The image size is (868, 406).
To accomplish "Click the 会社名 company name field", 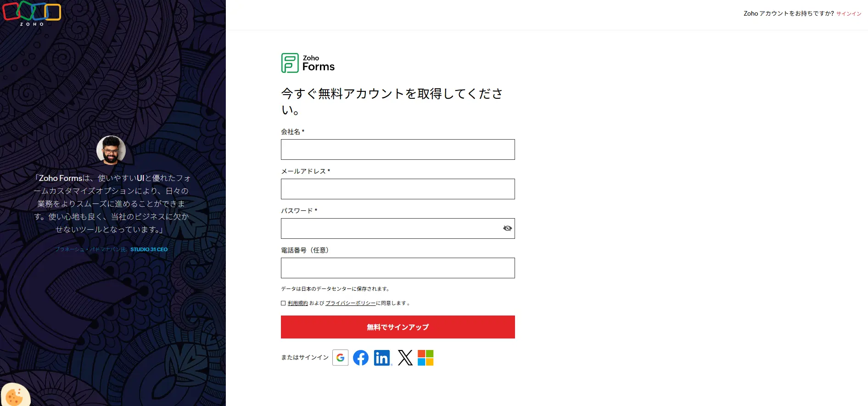I will coord(398,150).
